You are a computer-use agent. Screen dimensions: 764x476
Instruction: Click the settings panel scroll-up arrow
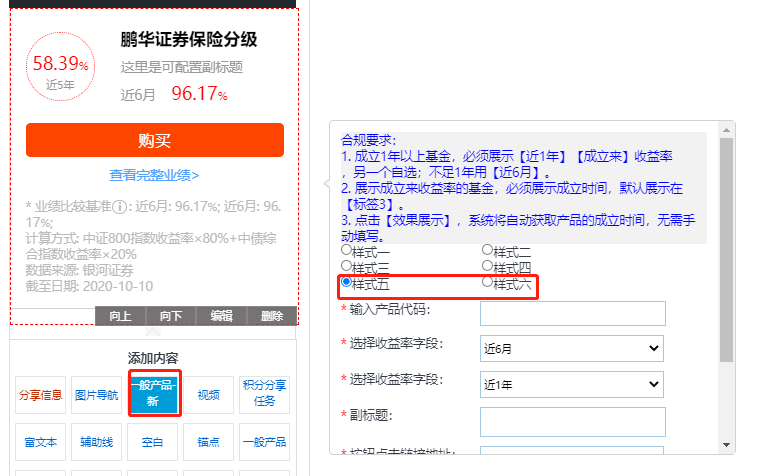click(726, 130)
